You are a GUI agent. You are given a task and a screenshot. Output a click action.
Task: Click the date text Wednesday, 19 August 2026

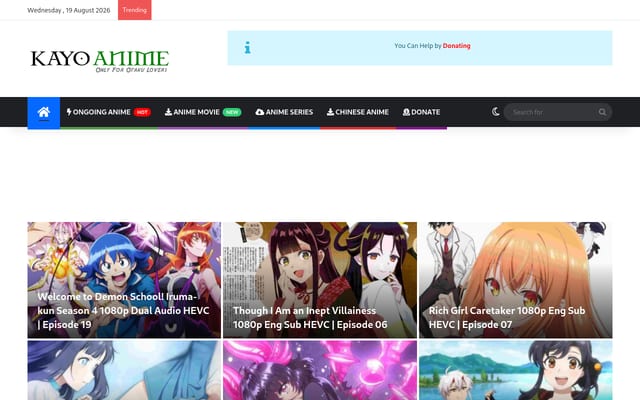click(x=69, y=10)
